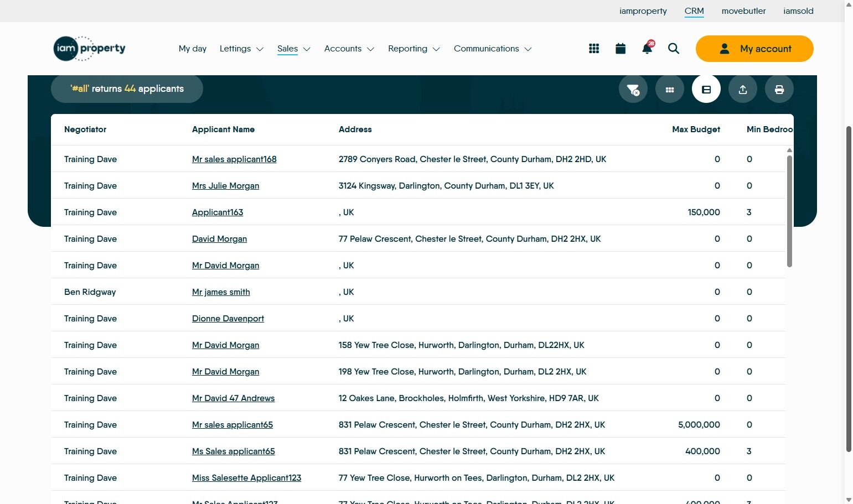Click the iam property logo
Image resolution: width=853 pixels, height=504 pixels.
tap(90, 49)
